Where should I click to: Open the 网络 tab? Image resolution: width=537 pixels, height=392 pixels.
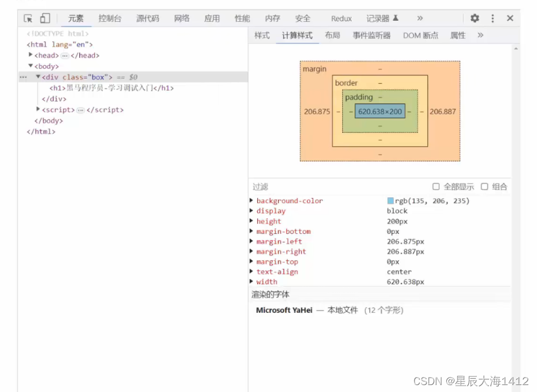pyautogui.click(x=182, y=18)
